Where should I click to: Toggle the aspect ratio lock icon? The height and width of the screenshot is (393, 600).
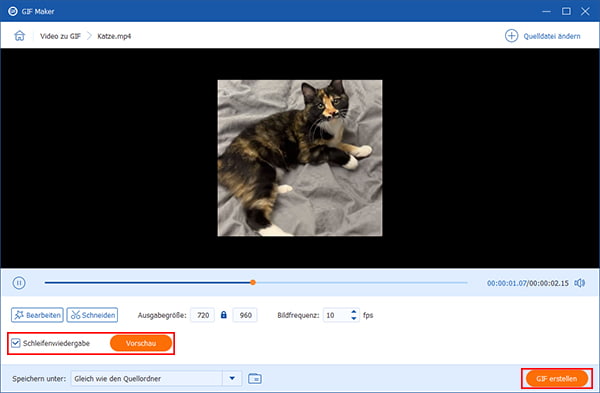click(223, 315)
